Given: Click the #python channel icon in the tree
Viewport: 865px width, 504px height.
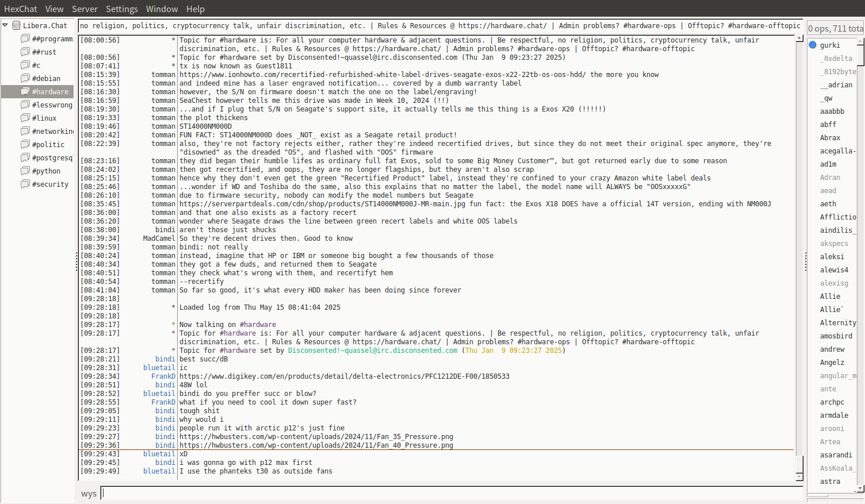Looking at the screenshot, I should [25, 171].
